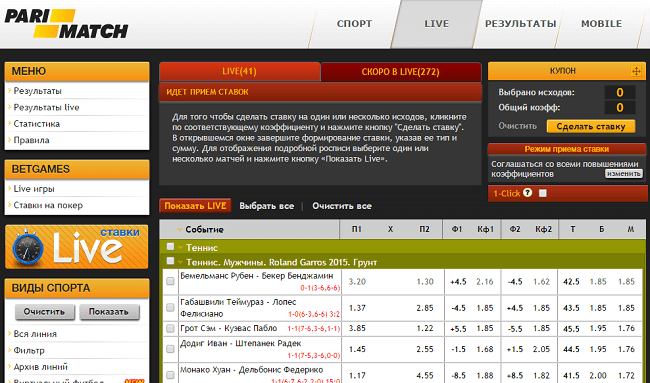Image resolution: width=650 pixels, height=383 pixels.
Task: Open Результаты live in the menu
Action: [x=46, y=107]
